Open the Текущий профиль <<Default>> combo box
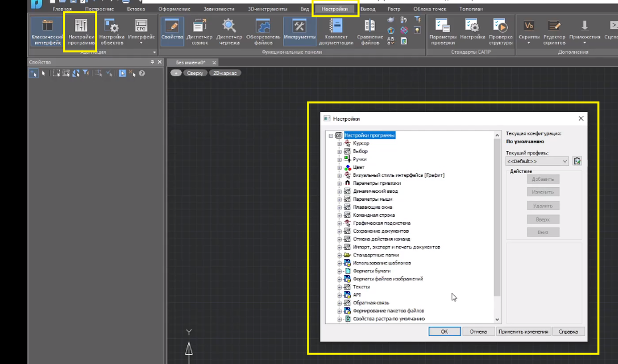This screenshot has height=364, width=618. tap(537, 161)
